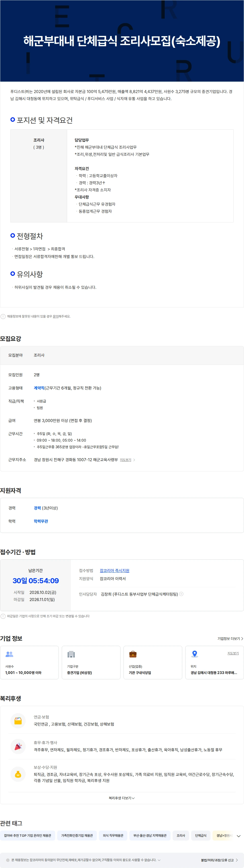This screenshot has width=244, height=868.
Task: Expand the copyright notice chevron at bottom
Action: (x=159, y=860)
